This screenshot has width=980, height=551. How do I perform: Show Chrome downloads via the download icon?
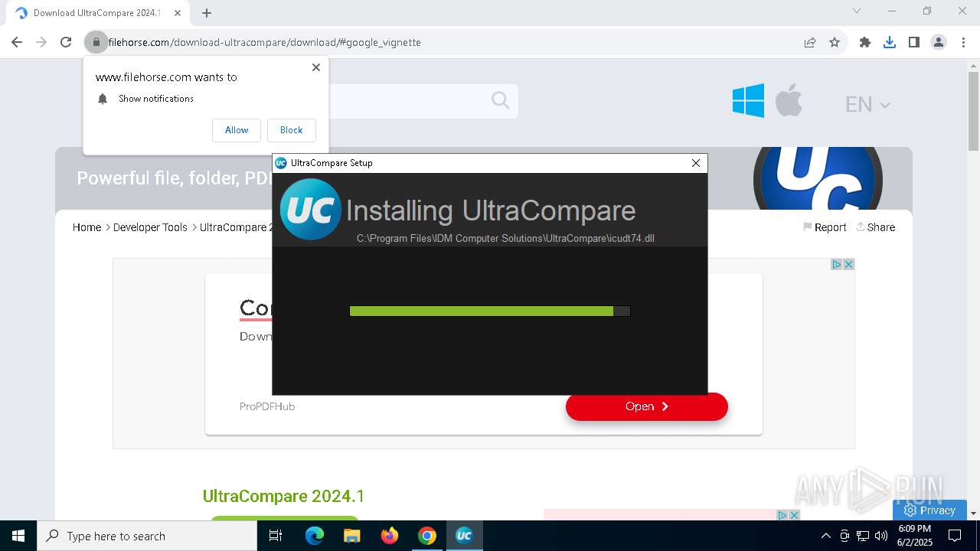point(890,42)
